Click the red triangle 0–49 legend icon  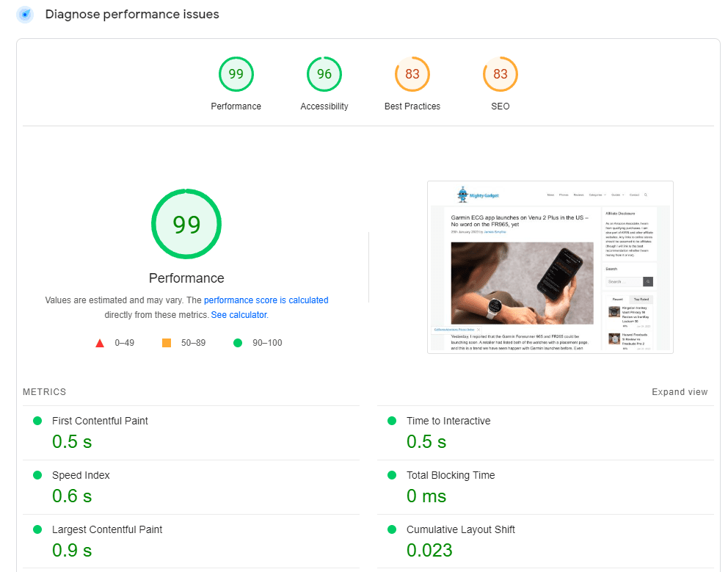(x=100, y=343)
